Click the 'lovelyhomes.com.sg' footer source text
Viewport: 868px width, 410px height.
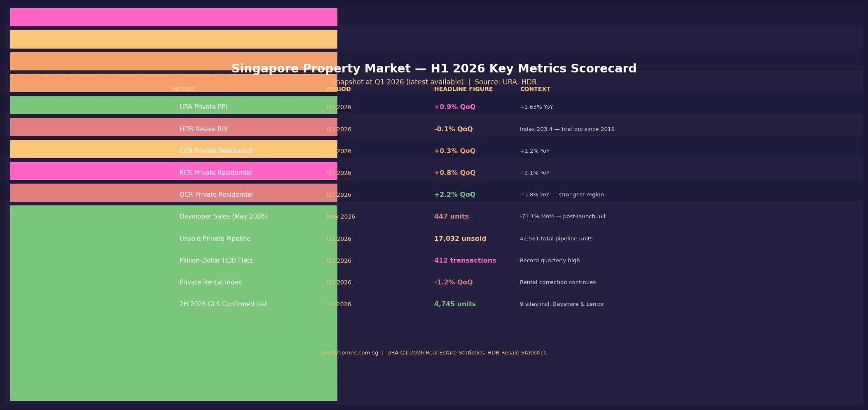(x=350, y=353)
